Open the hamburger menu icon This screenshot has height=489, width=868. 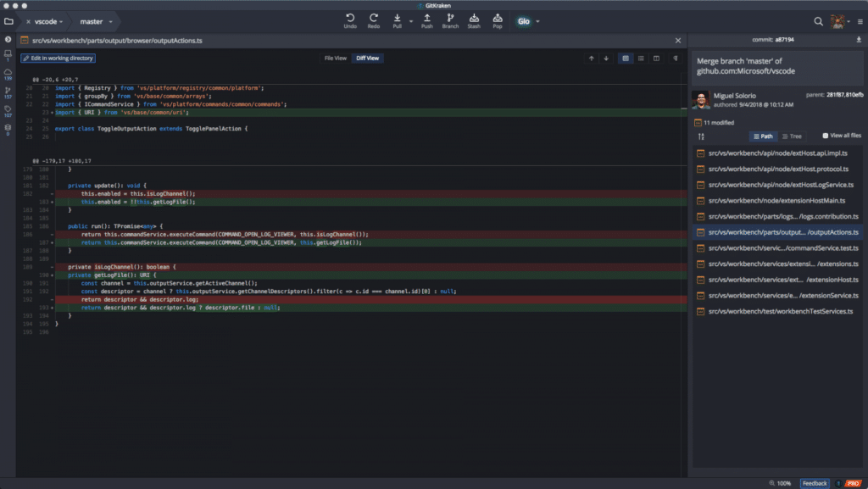pos(860,21)
